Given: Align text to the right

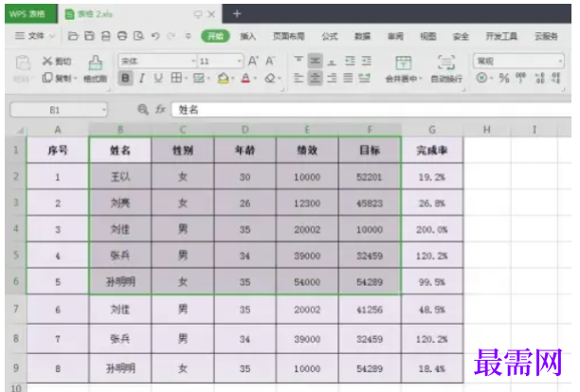Looking at the screenshot, I should click(x=332, y=78).
